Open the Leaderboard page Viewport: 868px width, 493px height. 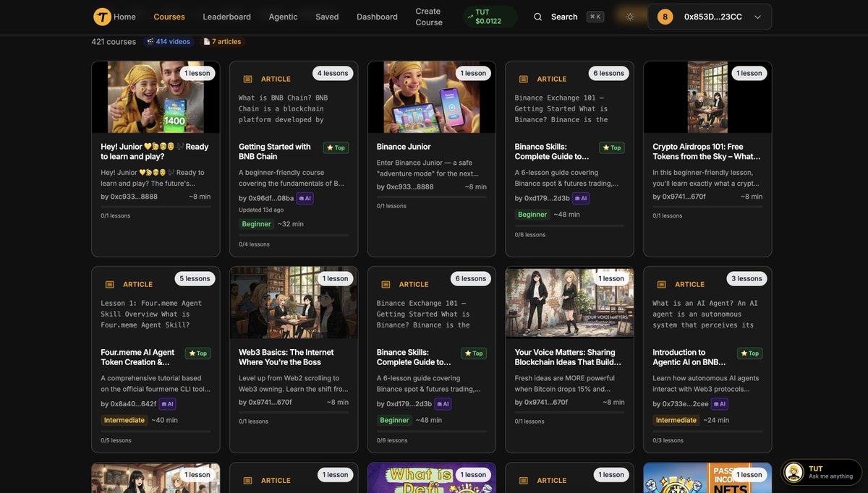pos(226,17)
